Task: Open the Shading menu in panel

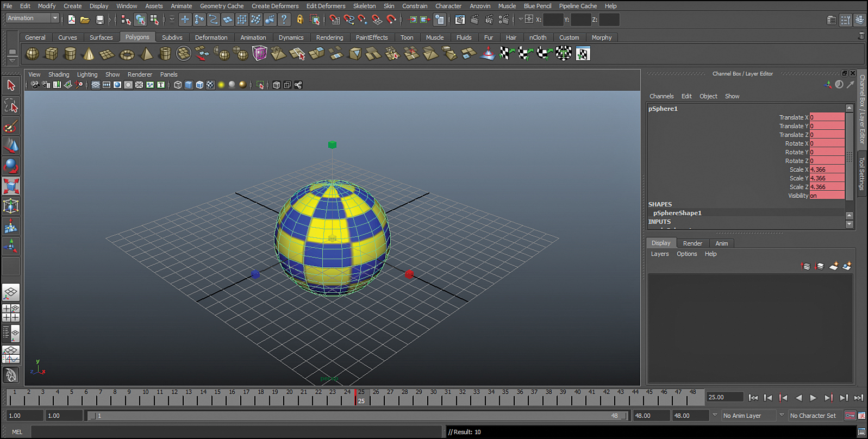Action: click(59, 74)
